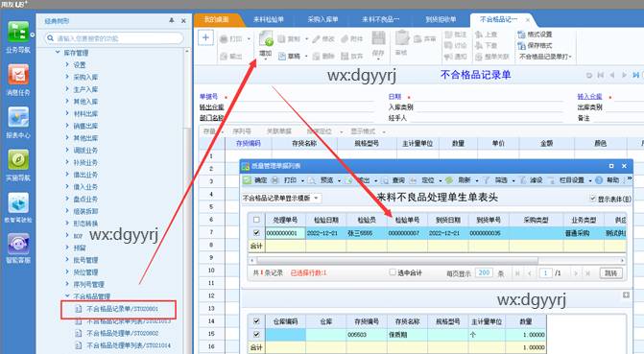
Task: Pin the navigation panel with pushpin icon
Action: pyautogui.click(x=171, y=20)
